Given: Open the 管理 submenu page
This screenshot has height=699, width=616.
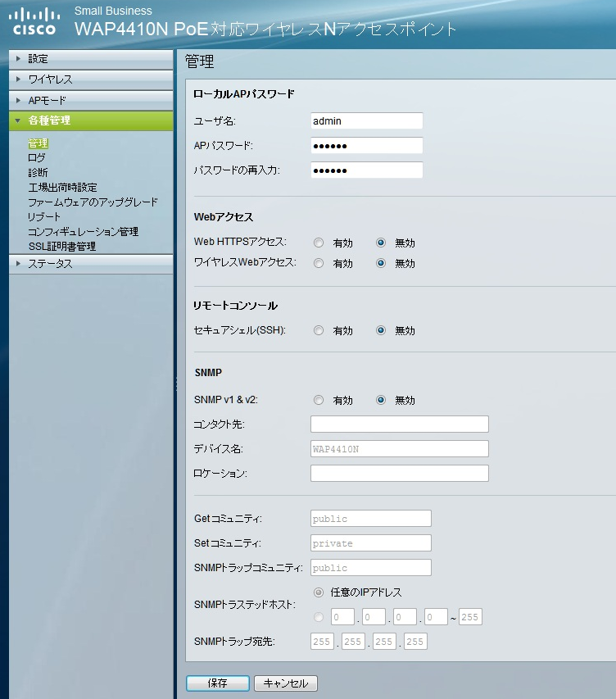Looking at the screenshot, I should pos(38,143).
